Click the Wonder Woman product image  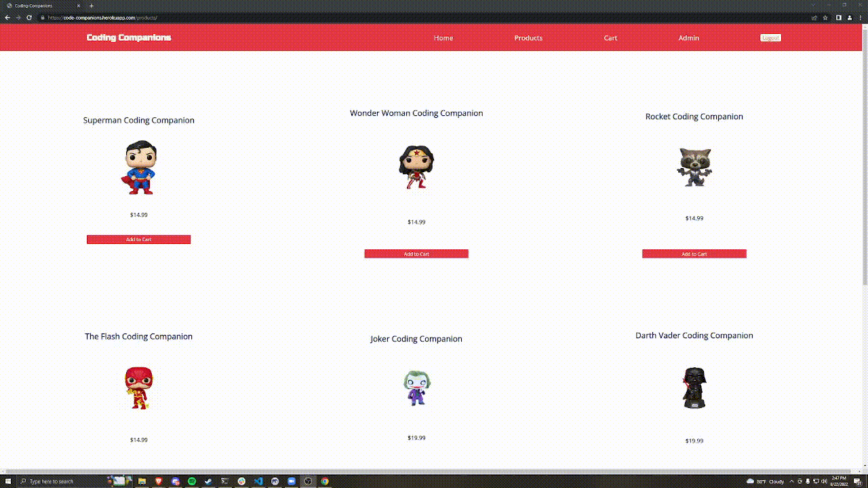click(416, 167)
